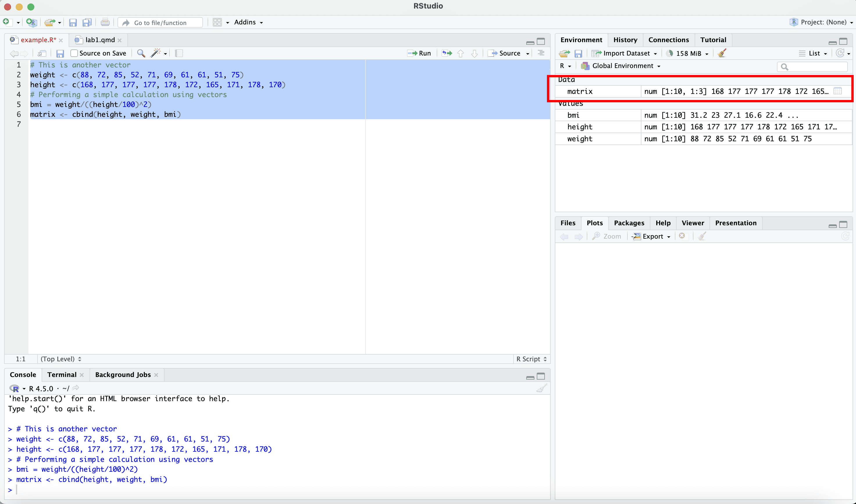This screenshot has width=856, height=504.
Task: Switch to the Packages tab
Action: pyautogui.click(x=629, y=223)
